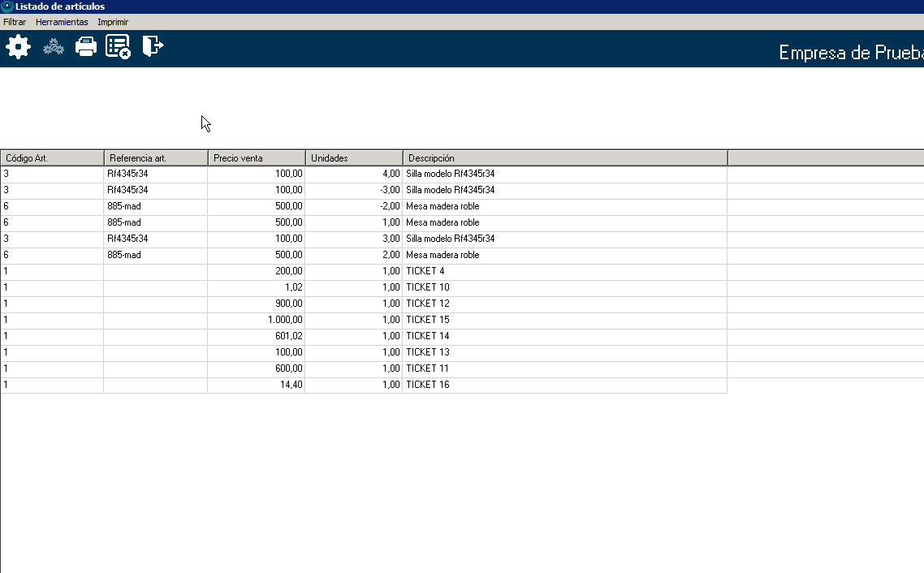
Task: Click the Precio venta column header
Action: pyautogui.click(x=257, y=158)
